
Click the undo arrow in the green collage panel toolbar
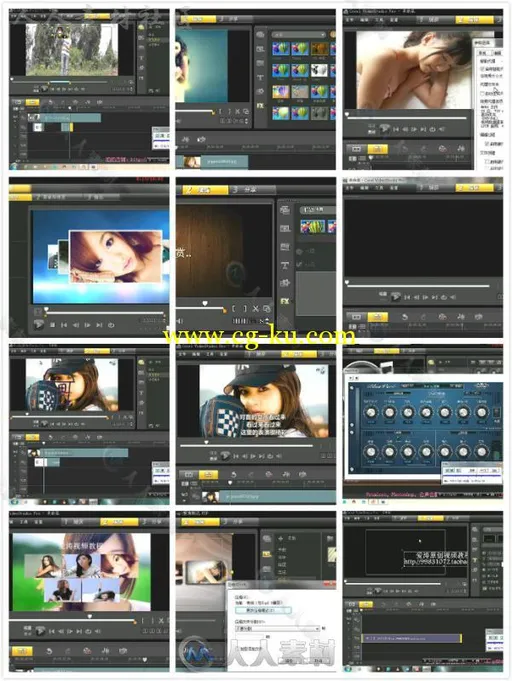point(49,650)
